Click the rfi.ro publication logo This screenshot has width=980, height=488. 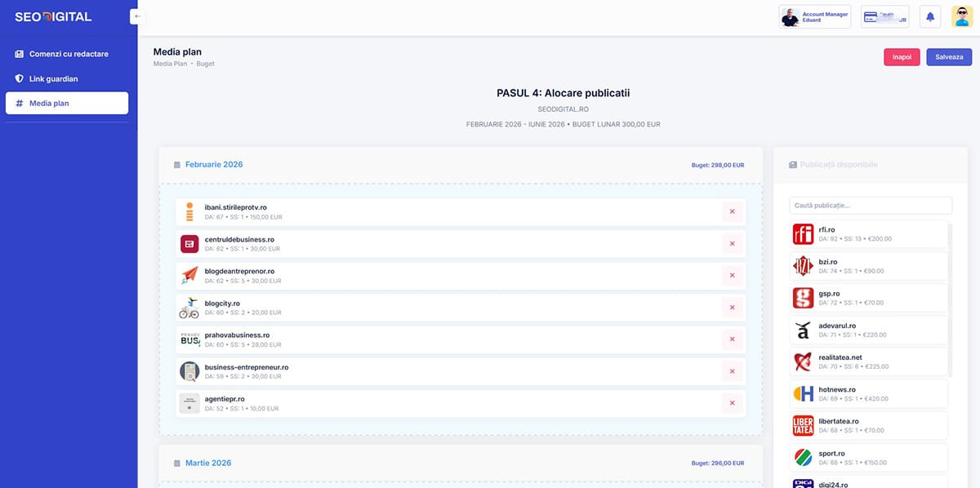802,234
